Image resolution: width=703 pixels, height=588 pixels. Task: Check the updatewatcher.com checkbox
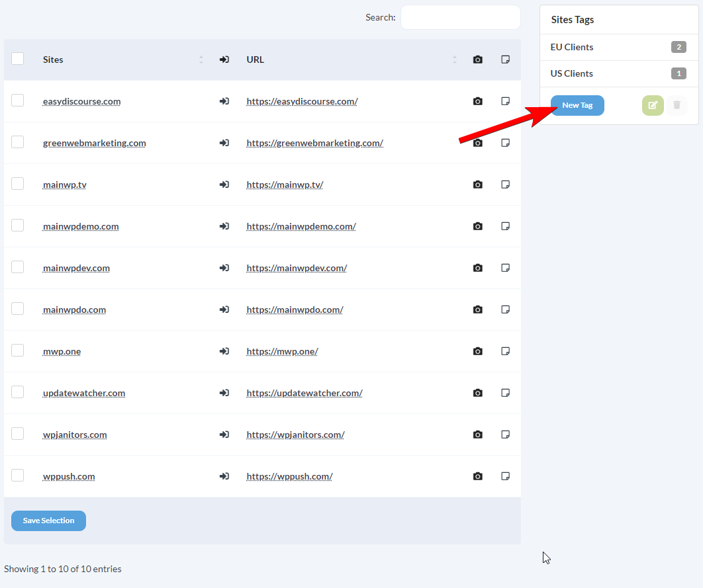coord(17,392)
